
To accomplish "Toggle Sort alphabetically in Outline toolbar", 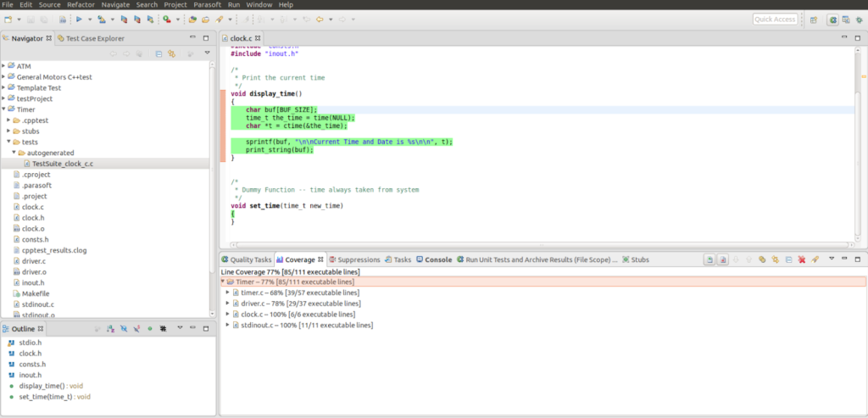I will tap(109, 328).
